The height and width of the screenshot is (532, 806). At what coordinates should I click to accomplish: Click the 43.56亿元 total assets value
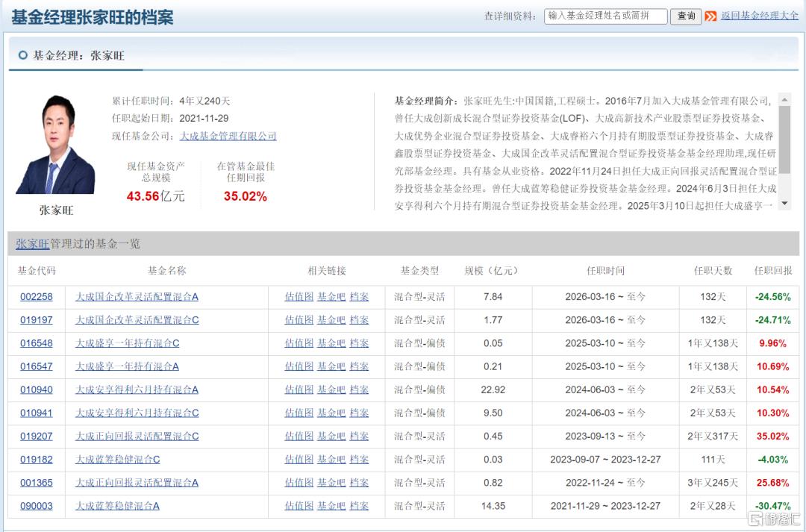(156, 196)
